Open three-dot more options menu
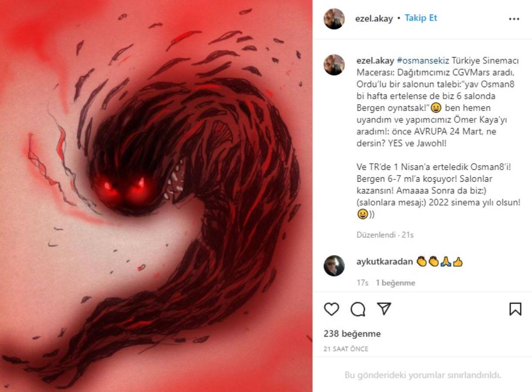Image resolution: width=532 pixels, height=392 pixels. (x=514, y=19)
